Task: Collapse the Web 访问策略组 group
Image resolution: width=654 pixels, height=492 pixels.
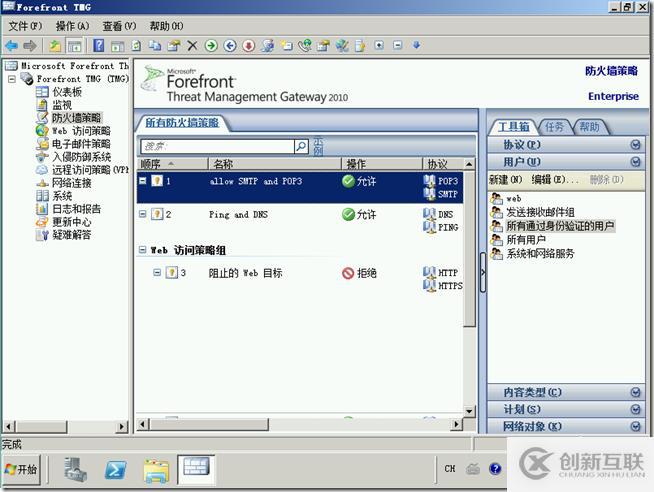Action: (x=143, y=250)
